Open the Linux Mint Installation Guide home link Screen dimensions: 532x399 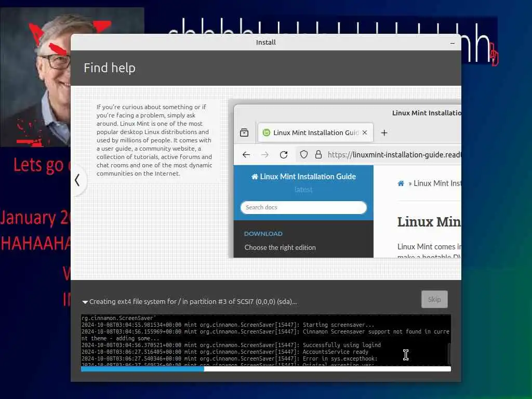(x=303, y=177)
